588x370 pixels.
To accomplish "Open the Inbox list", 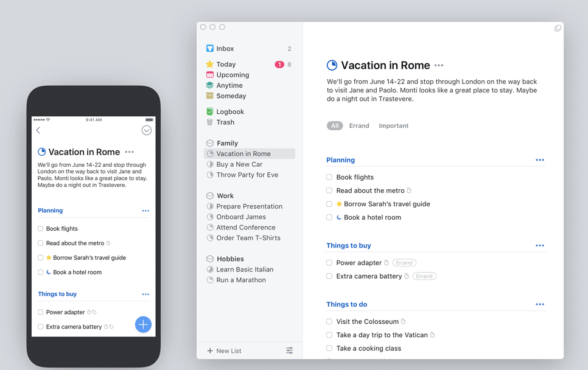I will 225,49.
